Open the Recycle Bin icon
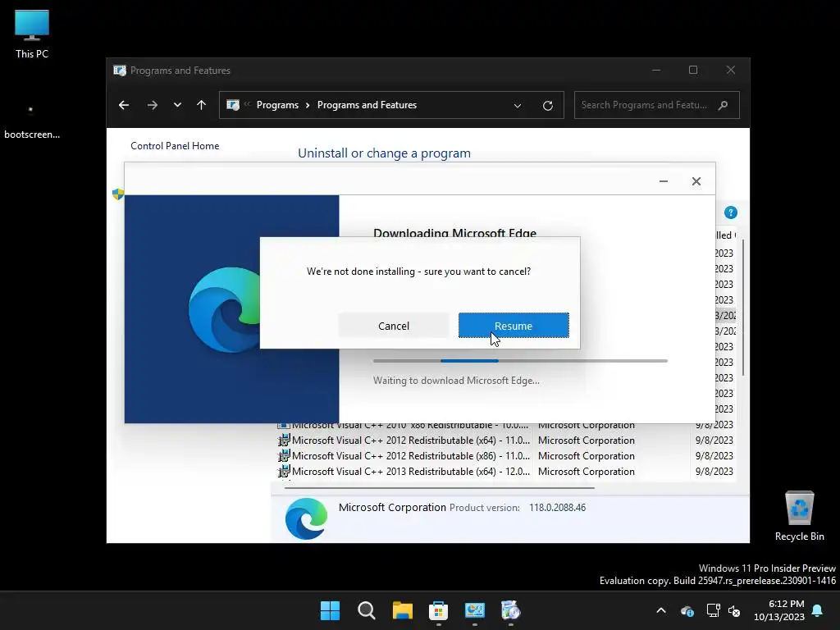The image size is (840, 630). click(799, 517)
